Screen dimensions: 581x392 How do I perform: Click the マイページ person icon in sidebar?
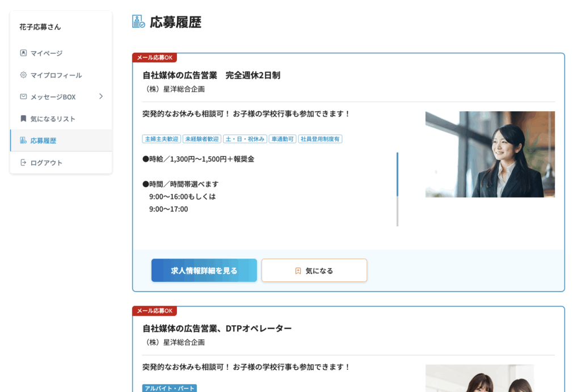(23, 53)
